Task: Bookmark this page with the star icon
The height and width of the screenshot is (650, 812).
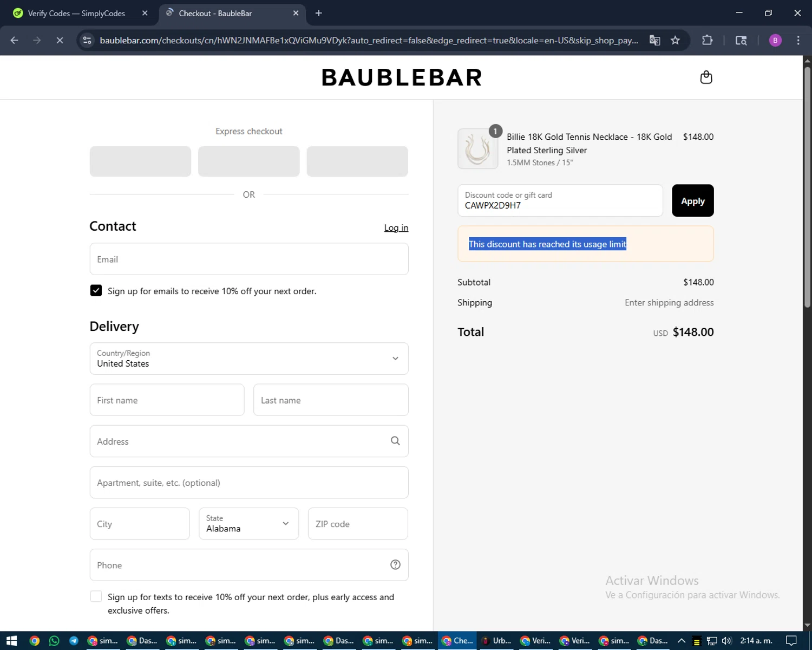Action: pyautogui.click(x=675, y=40)
